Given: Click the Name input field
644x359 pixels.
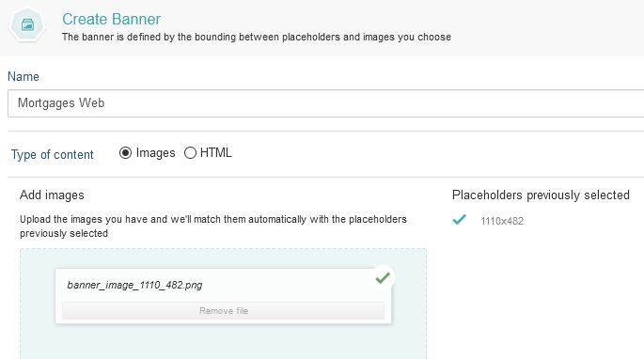Looking at the screenshot, I should click(325, 103).
